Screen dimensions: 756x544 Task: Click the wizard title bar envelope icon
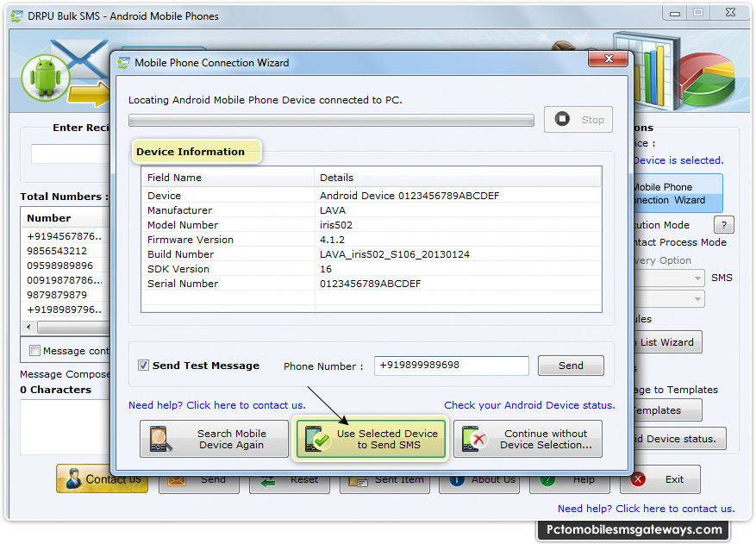(x=123, y=63)
